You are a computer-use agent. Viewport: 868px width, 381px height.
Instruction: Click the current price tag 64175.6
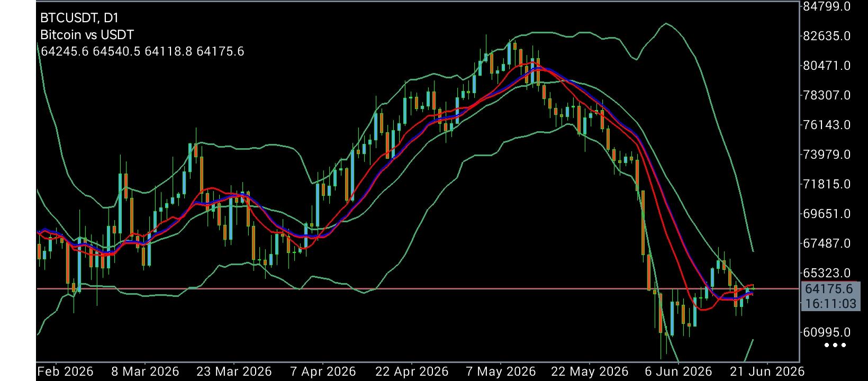828,289
